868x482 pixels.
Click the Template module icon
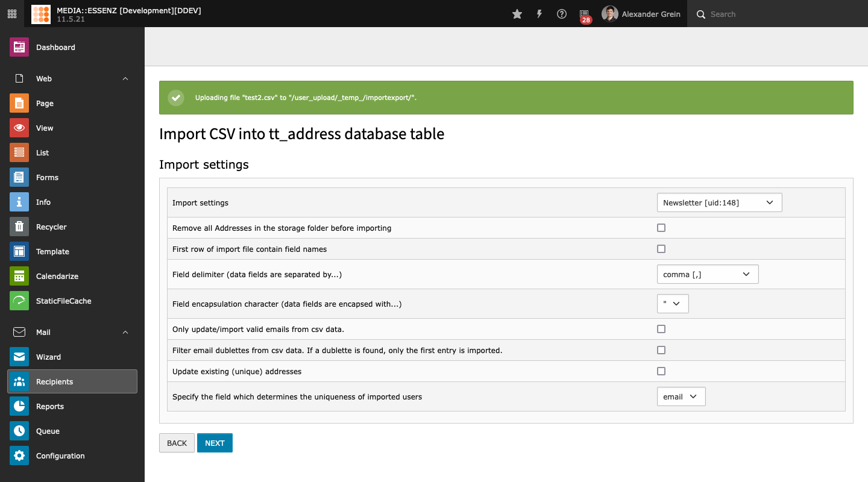pyautogui.click(x=19, y=251)
